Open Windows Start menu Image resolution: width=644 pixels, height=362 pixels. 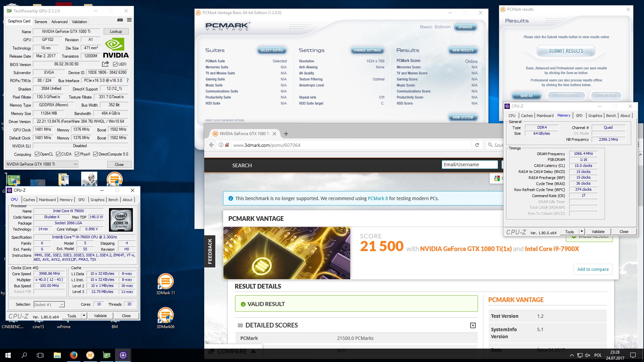point(8,355)
